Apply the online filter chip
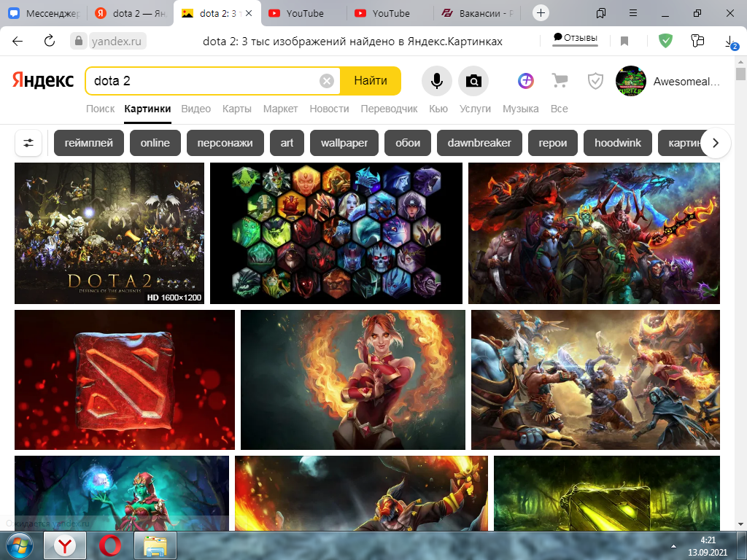This screenshot has height=560, width=747. click(155, 143)
